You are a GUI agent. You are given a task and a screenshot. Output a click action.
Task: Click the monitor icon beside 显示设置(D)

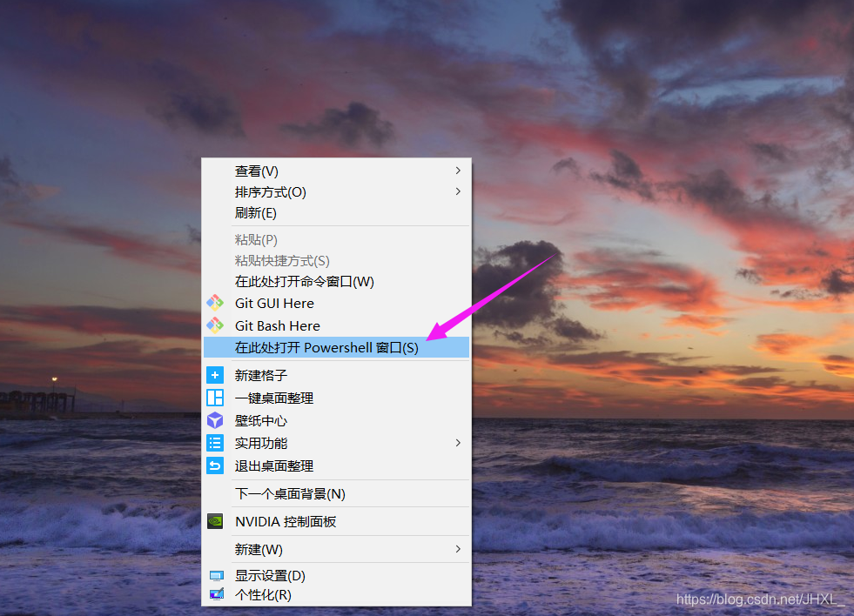[216, 576]
